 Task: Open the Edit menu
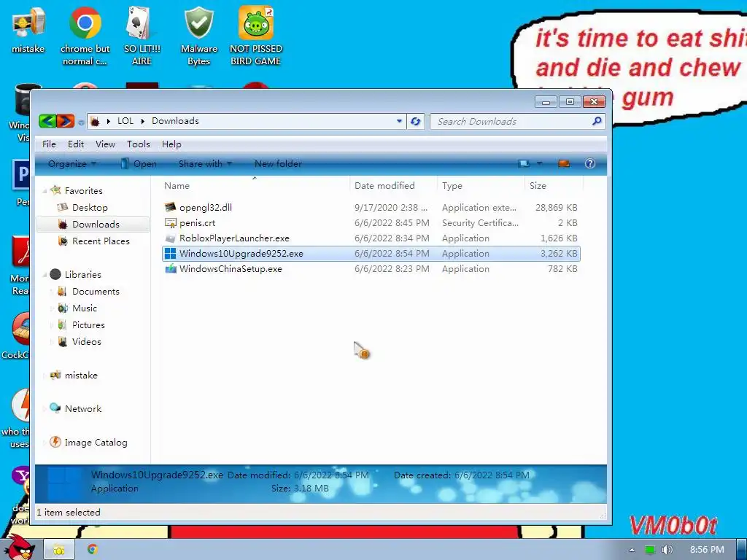[x=76, y=144]
